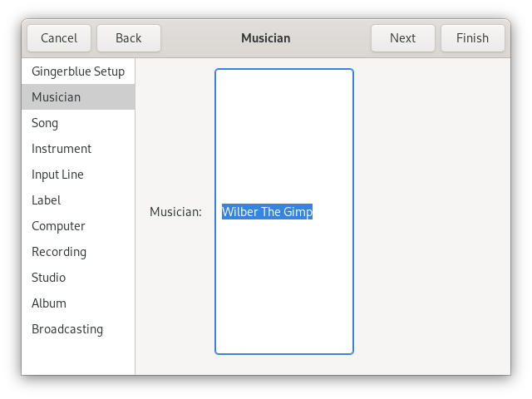532x399 pixels.
Task: Click empty sidebar area below Broadcasting
Action: (78, 357)
